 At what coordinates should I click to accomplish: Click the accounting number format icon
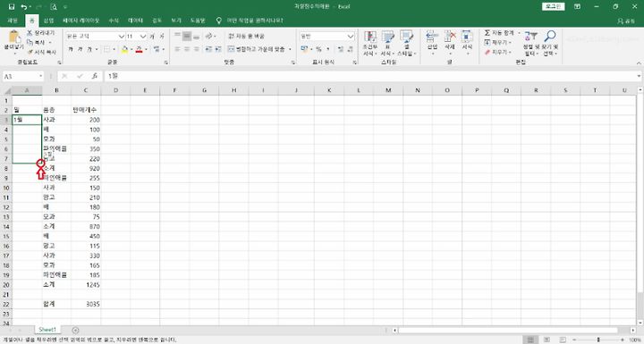coord(304,49)
